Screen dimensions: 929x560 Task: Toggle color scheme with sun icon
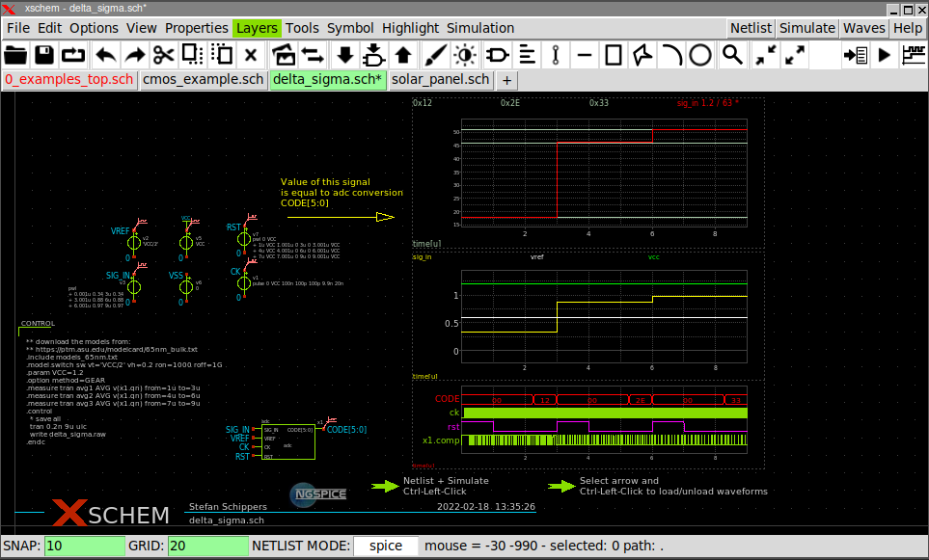[466, 55]
